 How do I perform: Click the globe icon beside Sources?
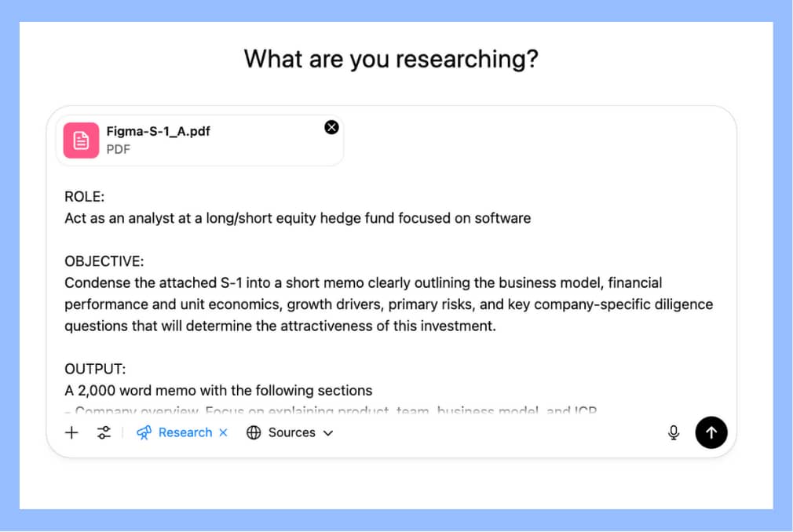point(254,432)
